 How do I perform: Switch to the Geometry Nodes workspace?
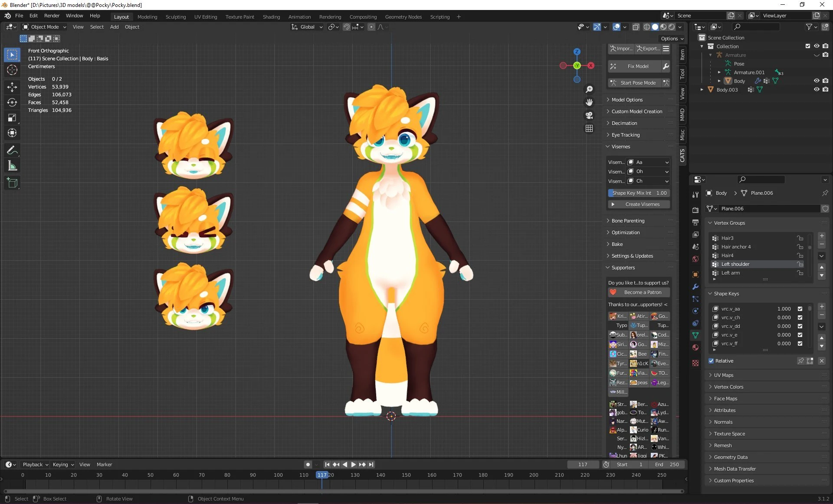pos(403,17)
